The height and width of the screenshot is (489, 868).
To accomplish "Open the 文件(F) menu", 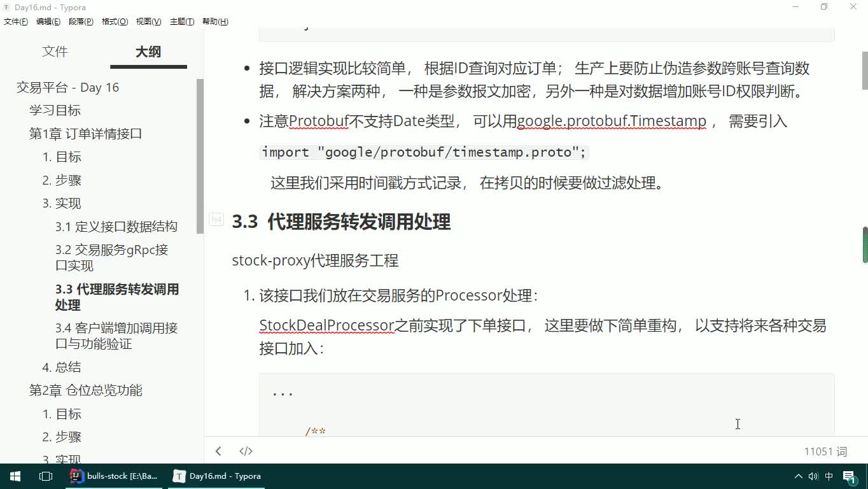I will pyautogui.click(x=16, y=22).
